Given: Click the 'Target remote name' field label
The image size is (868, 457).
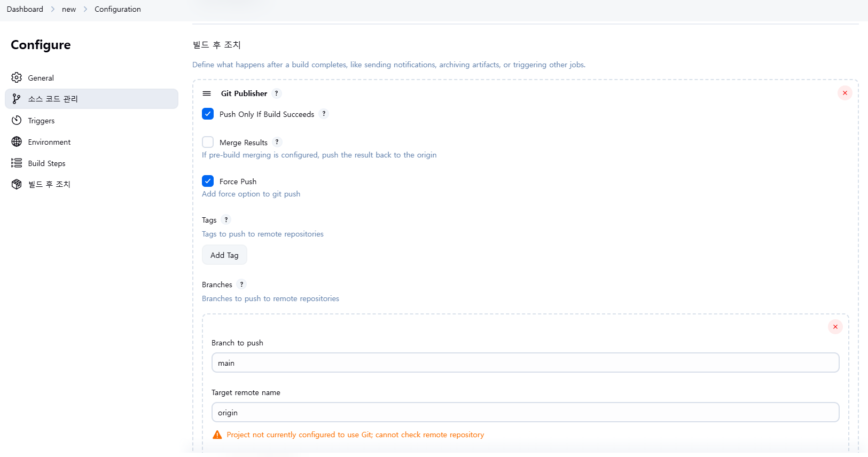Looking at the screenshot, I should pos(246,392).
